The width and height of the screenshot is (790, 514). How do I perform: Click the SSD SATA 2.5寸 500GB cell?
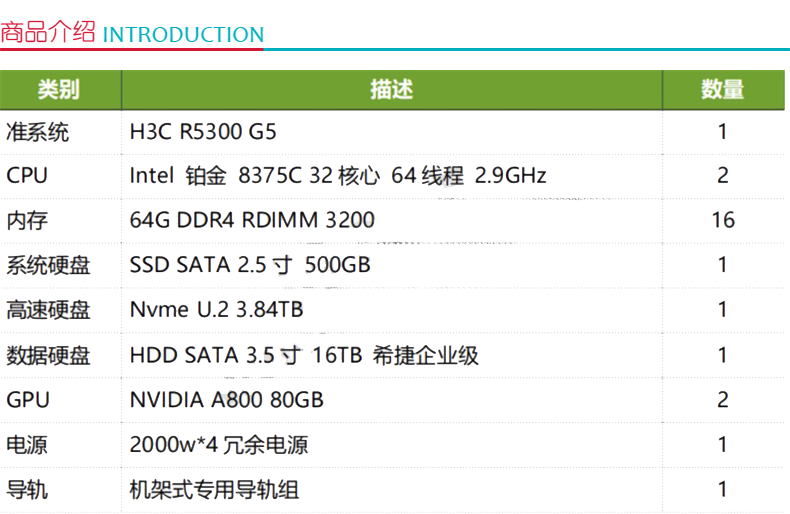click(x=250, y=265)
